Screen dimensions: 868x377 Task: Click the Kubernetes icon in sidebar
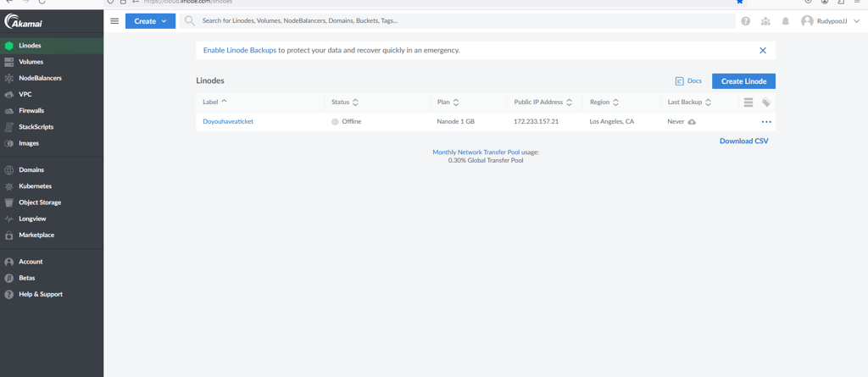coord(8,186)
